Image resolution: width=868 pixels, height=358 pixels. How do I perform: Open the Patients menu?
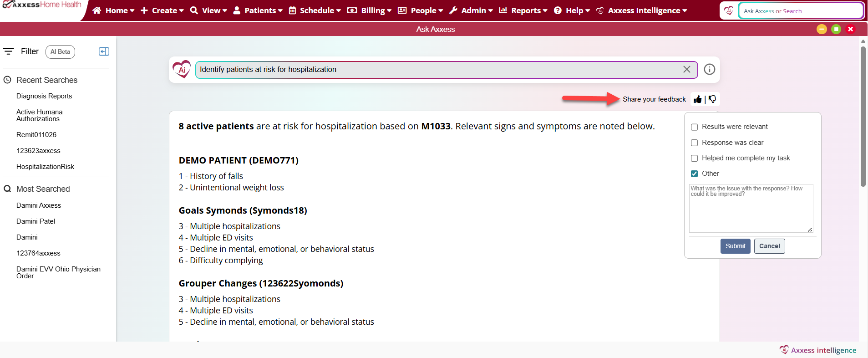pos(258,10)
